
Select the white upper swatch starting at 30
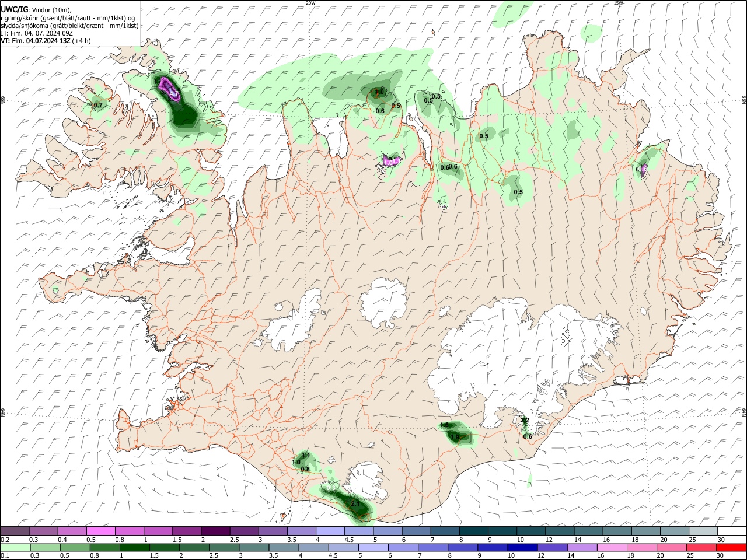[x=731, y=531]
